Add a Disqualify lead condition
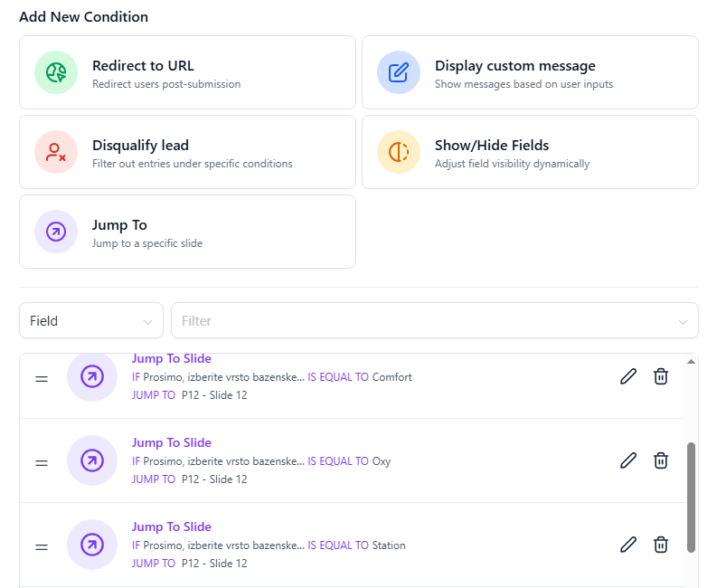This screenshot has width=717, height=588. [187, 152]
